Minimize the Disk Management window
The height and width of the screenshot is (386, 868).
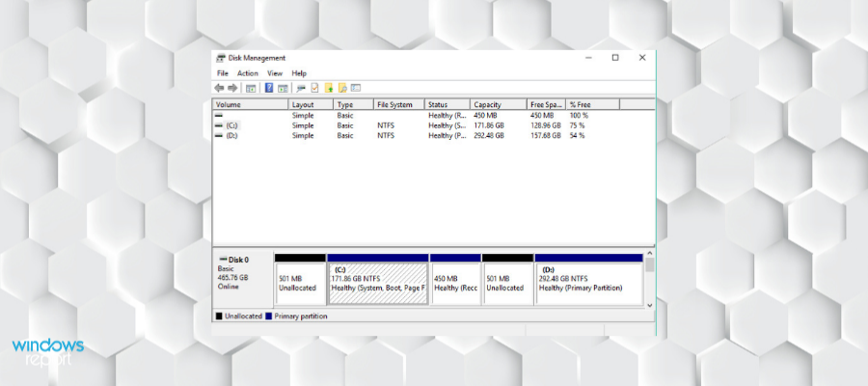(589, 58)
